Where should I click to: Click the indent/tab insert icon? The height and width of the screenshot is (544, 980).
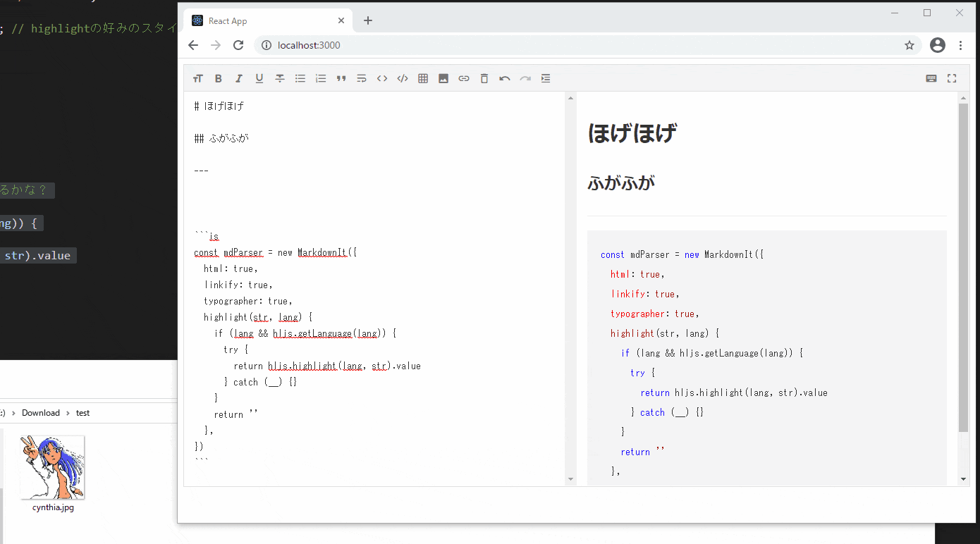(x=546, y=78)
